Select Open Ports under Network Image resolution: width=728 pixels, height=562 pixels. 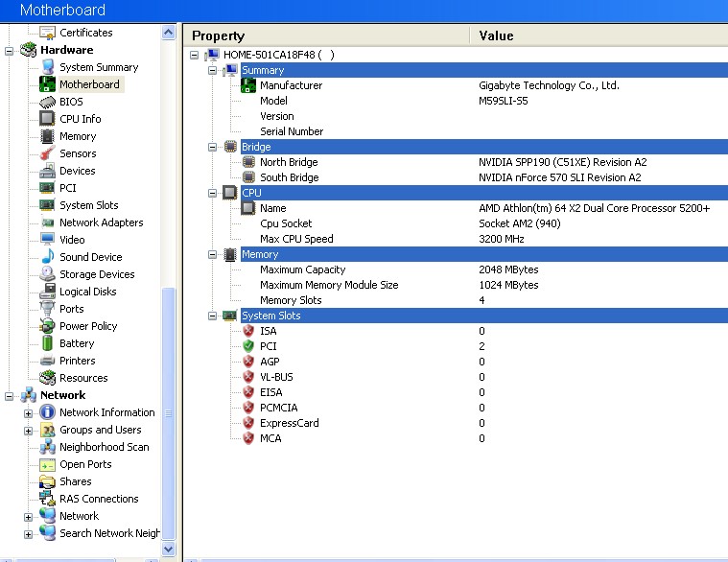tap(85, 464)
